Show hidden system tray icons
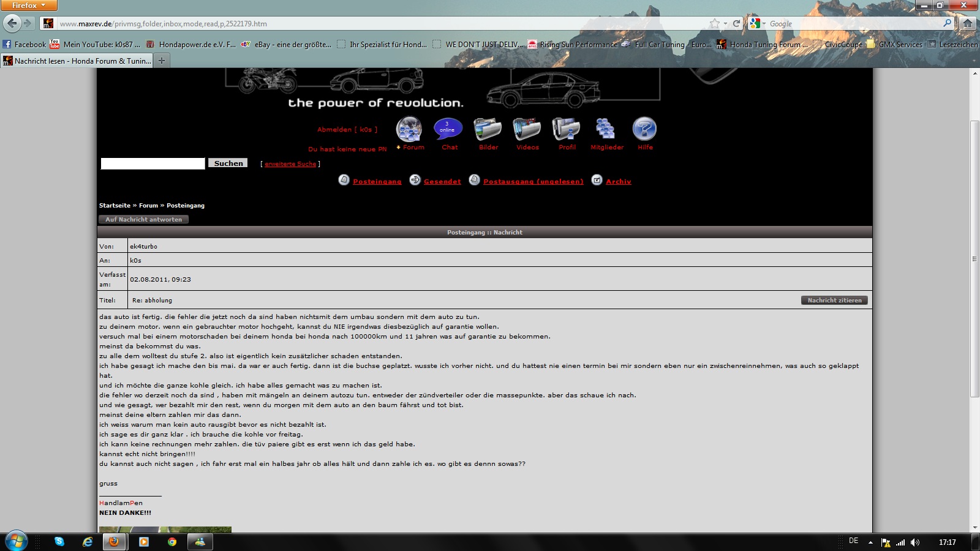Viewport: 980px width, 551px height. tap(870, 542)
